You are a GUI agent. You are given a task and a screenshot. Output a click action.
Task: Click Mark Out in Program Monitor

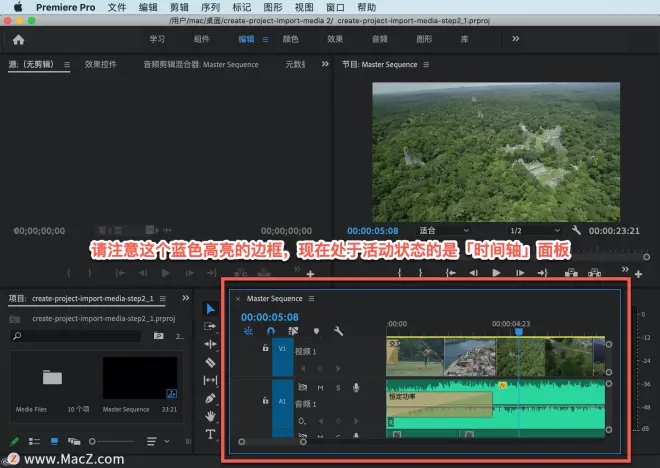(x=420, y=273)
